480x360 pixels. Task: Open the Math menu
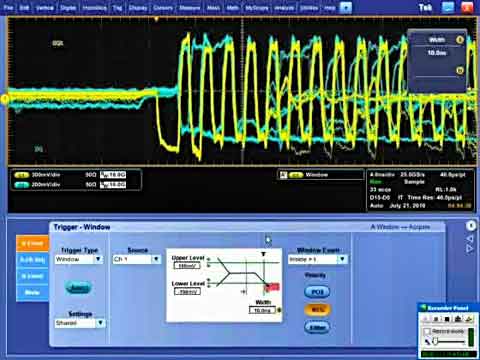(x=233, y=7)
